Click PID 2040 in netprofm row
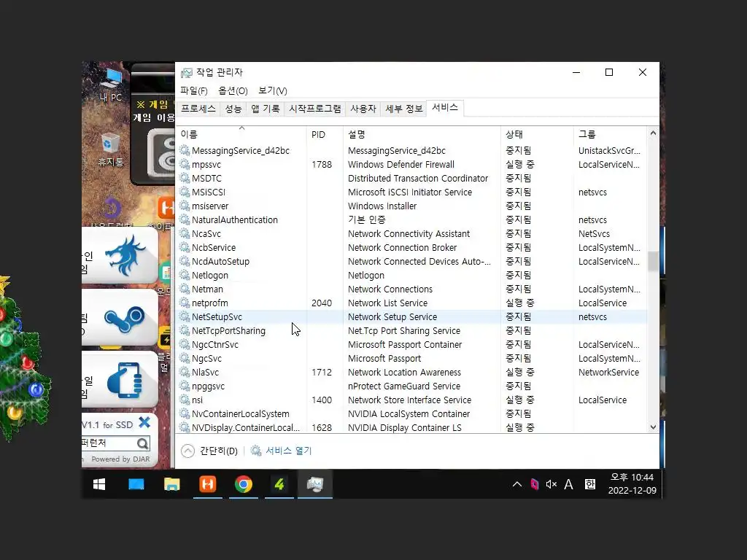 (322, 303)
